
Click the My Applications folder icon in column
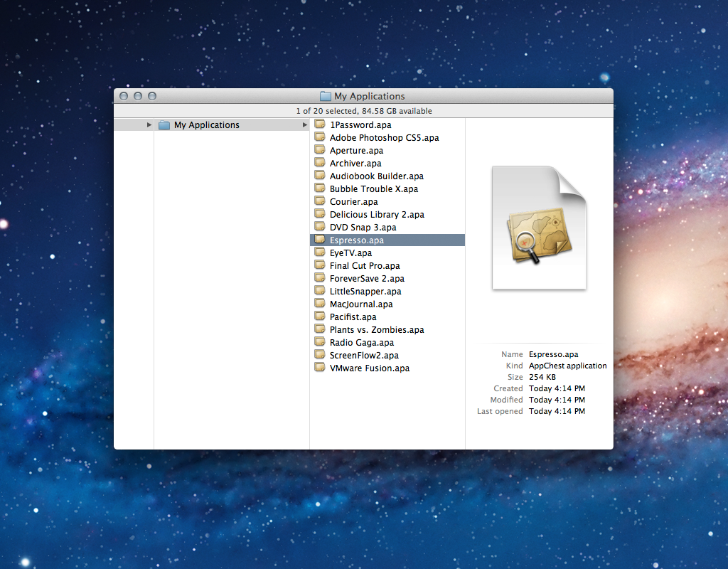tap(164, 125)
